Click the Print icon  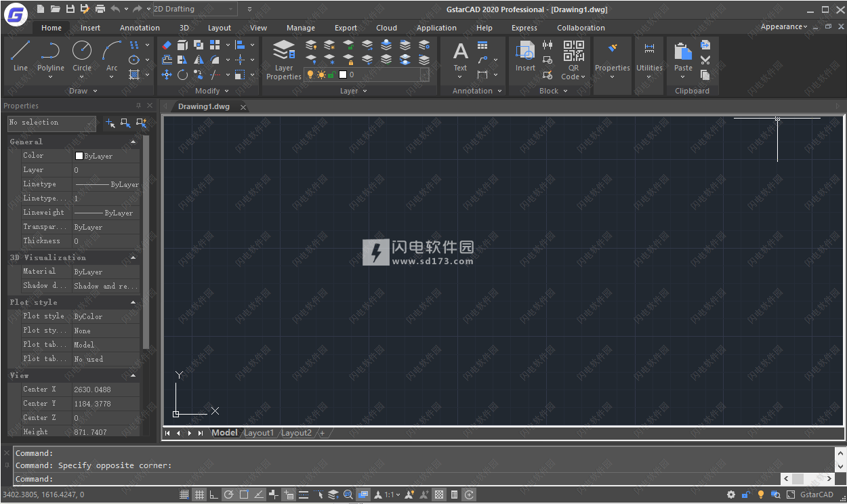click(100, 9)
